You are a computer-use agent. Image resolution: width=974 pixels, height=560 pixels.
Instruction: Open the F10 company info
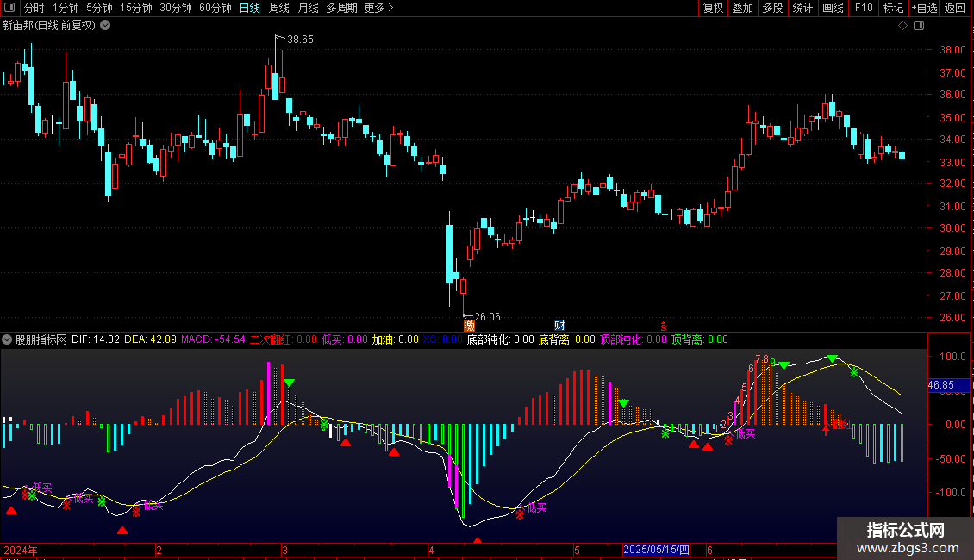pos(864,8)
